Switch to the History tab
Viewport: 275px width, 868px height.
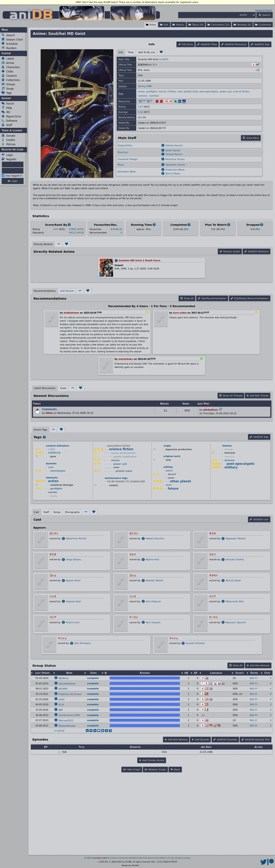(x=178, y=25)
